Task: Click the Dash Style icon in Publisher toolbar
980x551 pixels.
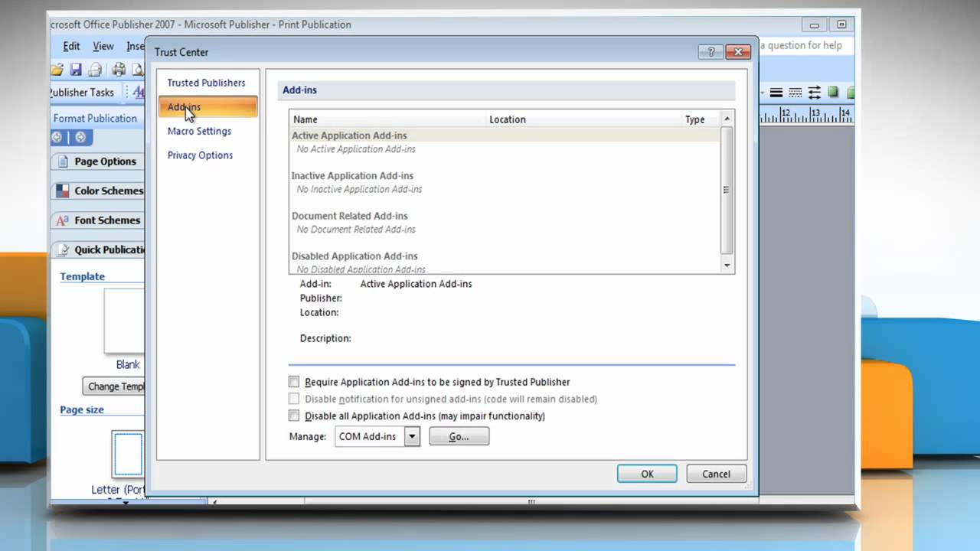Action: [795, 93]
